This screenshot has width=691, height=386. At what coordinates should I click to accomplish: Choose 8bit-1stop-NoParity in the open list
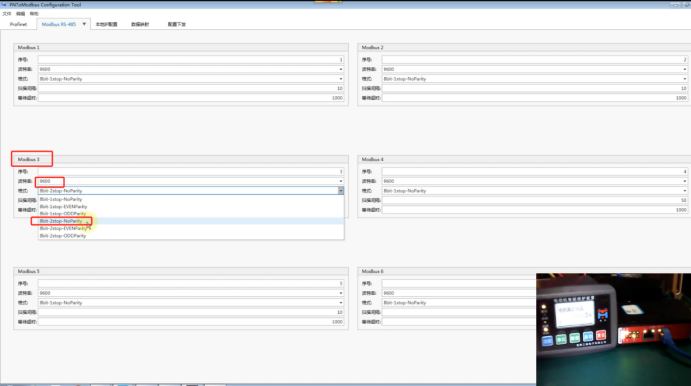tap(191, 199)
